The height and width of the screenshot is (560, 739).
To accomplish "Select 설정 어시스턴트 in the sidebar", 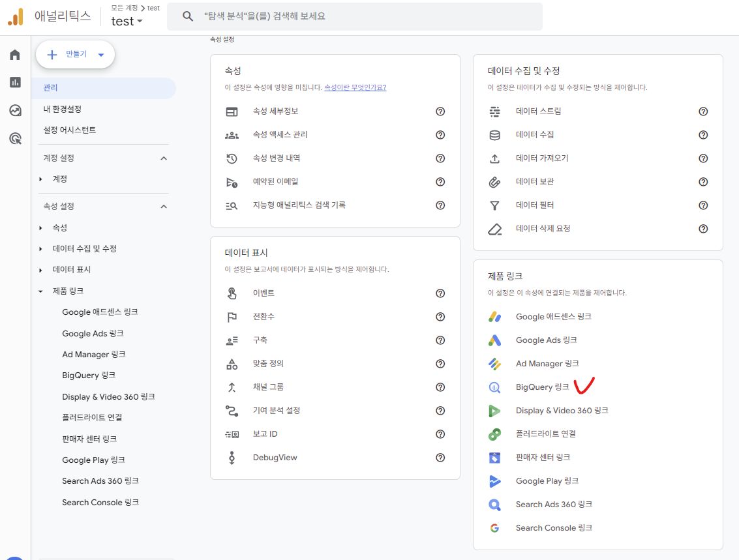I will (70, 130).
